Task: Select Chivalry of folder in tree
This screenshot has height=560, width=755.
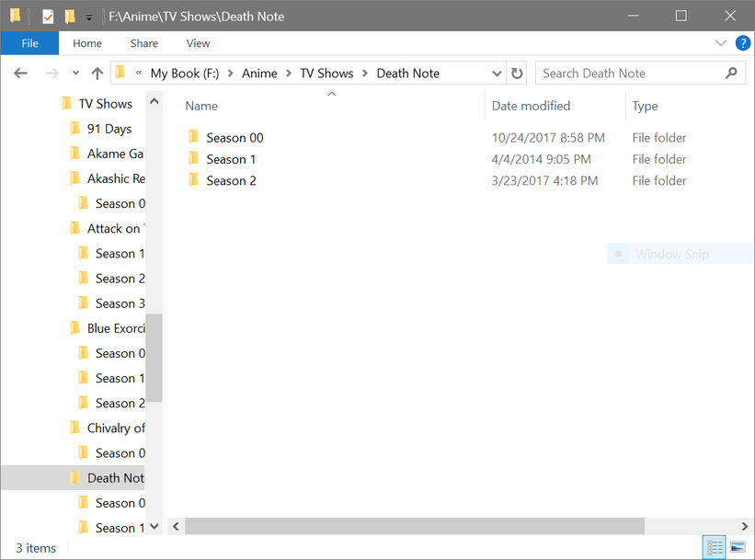Action: [x=116, y=429]
